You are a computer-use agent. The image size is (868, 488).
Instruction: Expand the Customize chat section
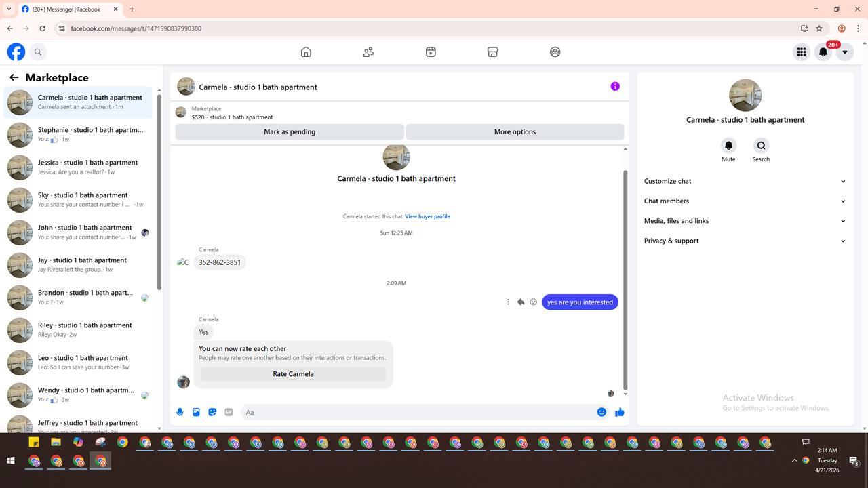click(745, 181)
